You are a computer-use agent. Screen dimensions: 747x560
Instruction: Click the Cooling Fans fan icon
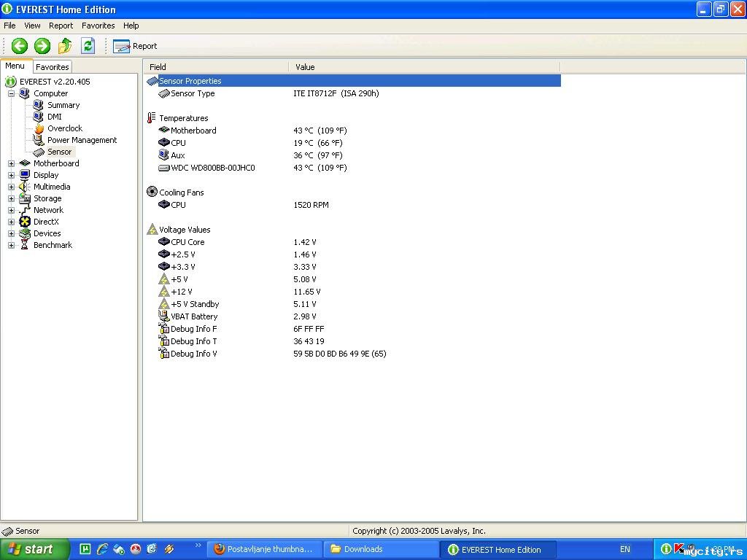[152, 192]
